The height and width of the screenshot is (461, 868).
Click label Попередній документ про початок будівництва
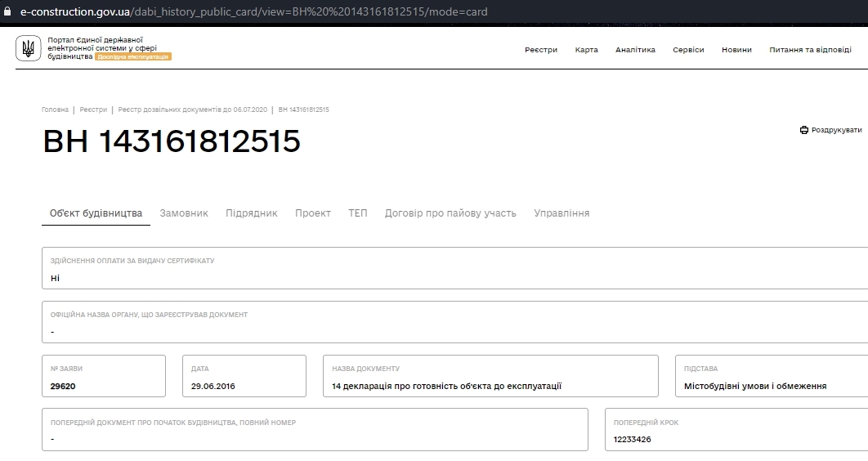[x=173, y=423]
